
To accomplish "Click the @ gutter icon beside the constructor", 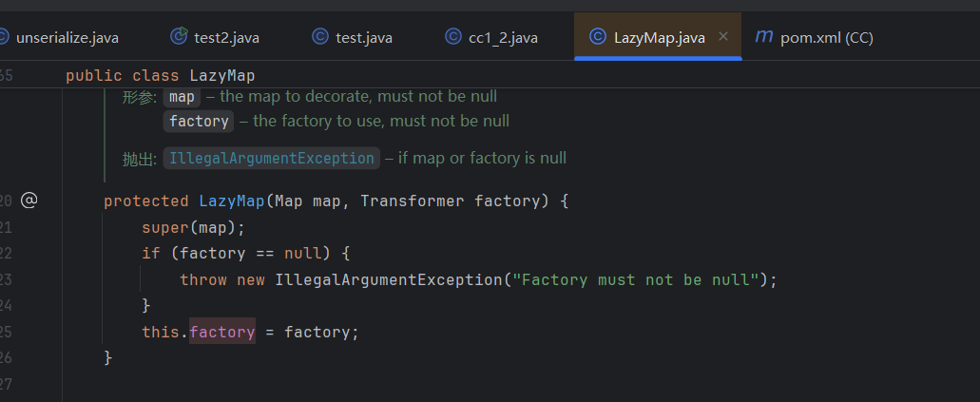I will [x=29, y=201].
